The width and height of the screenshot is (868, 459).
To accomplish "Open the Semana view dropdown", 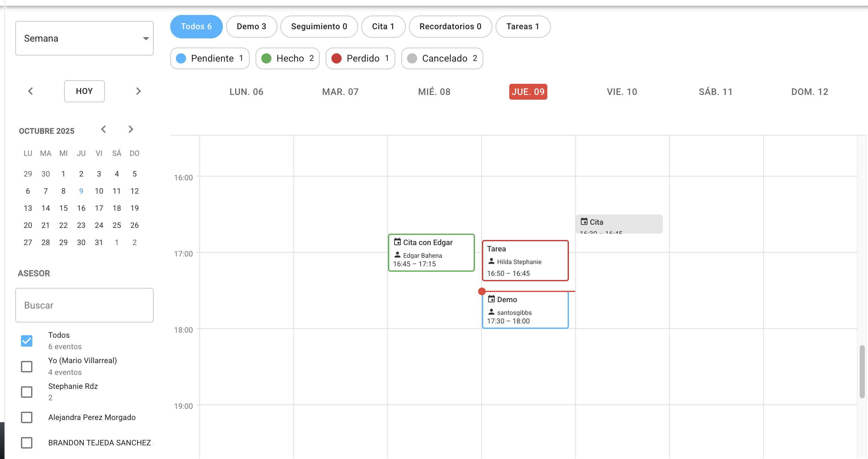I will pyautogui.click(x=84, y=38).
